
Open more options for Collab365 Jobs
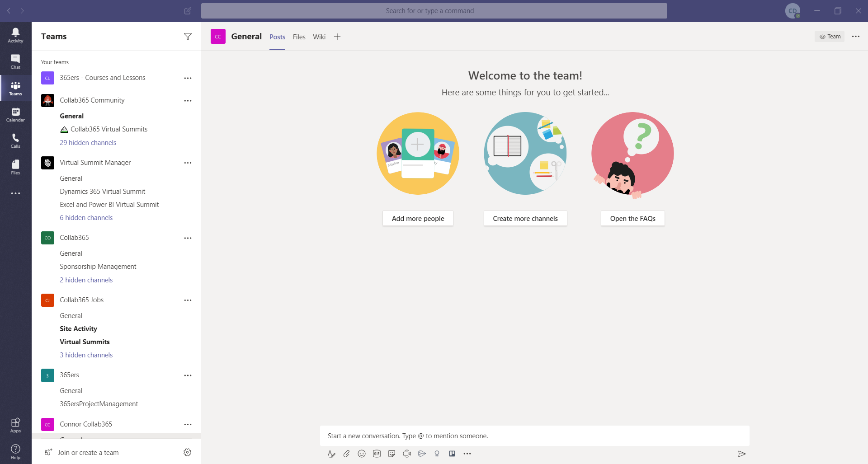(188, 300)
